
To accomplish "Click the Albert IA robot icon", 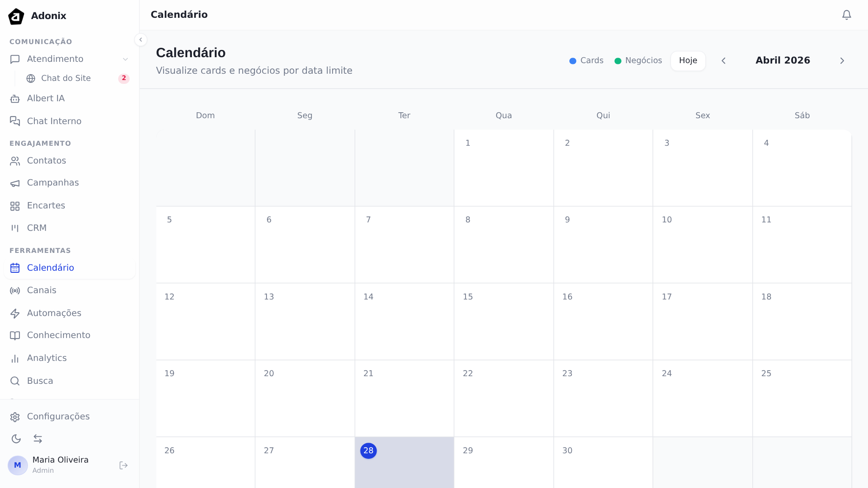I will [x=15, y=99].
